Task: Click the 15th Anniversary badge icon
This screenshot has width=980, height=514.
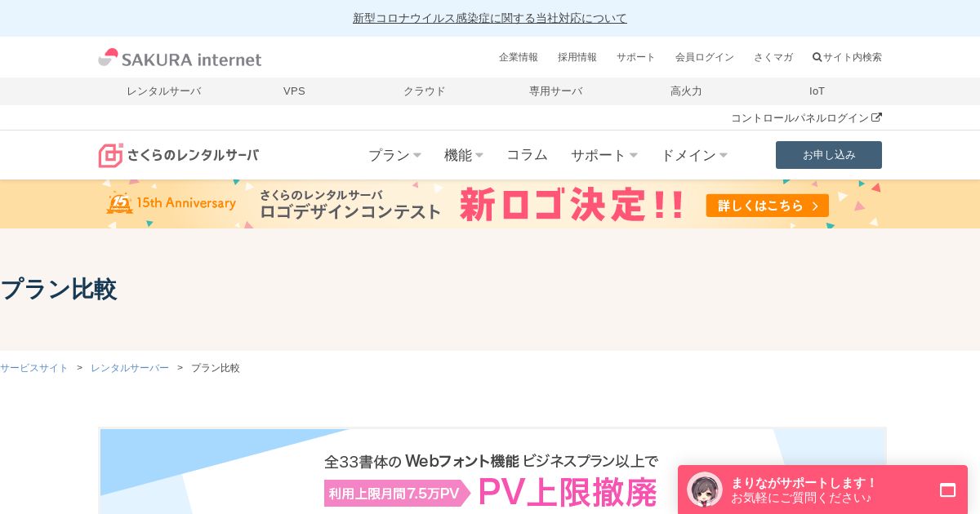Action: click(120, 203)
